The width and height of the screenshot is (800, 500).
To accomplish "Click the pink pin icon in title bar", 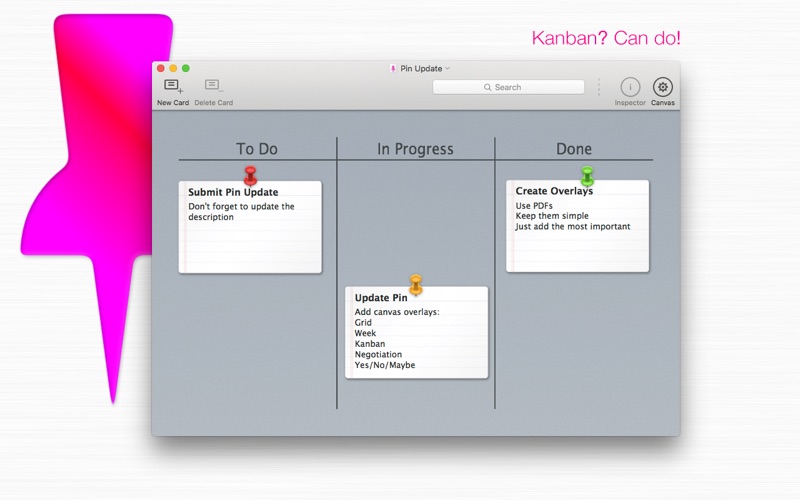I will (x=393, y=68).
